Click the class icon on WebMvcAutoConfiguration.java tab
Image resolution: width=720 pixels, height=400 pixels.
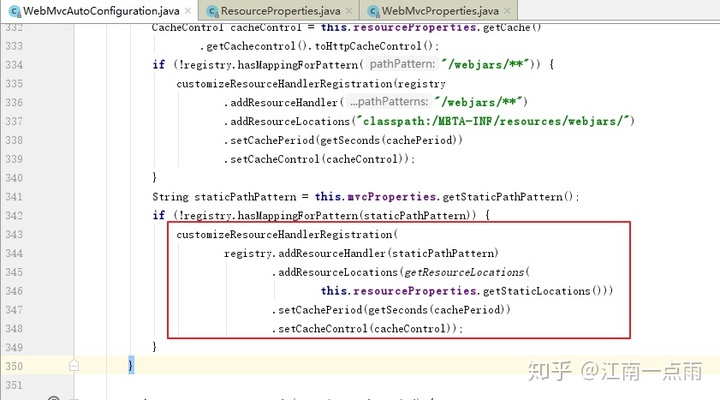tap(15, 11)
